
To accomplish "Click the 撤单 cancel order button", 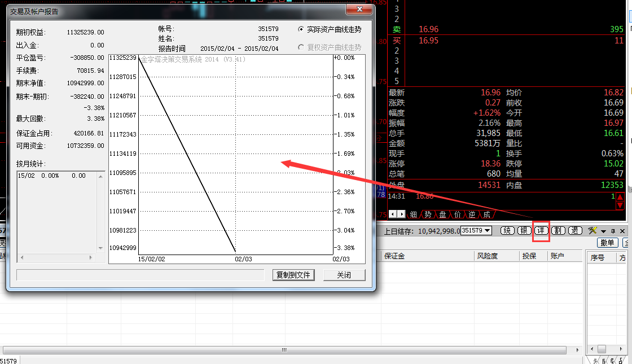I will 607,243.
